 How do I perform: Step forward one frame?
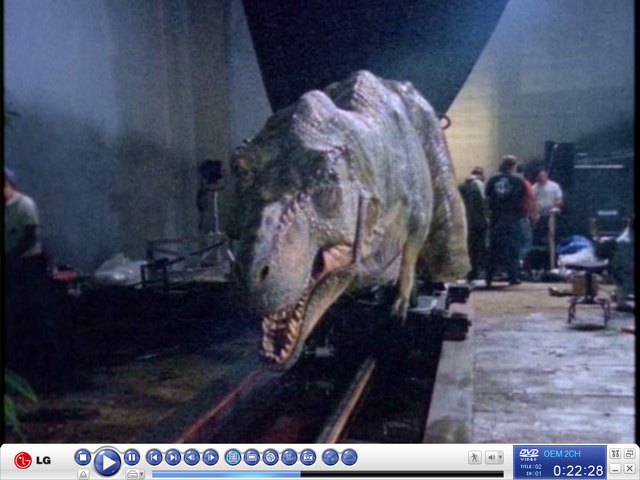211,457
